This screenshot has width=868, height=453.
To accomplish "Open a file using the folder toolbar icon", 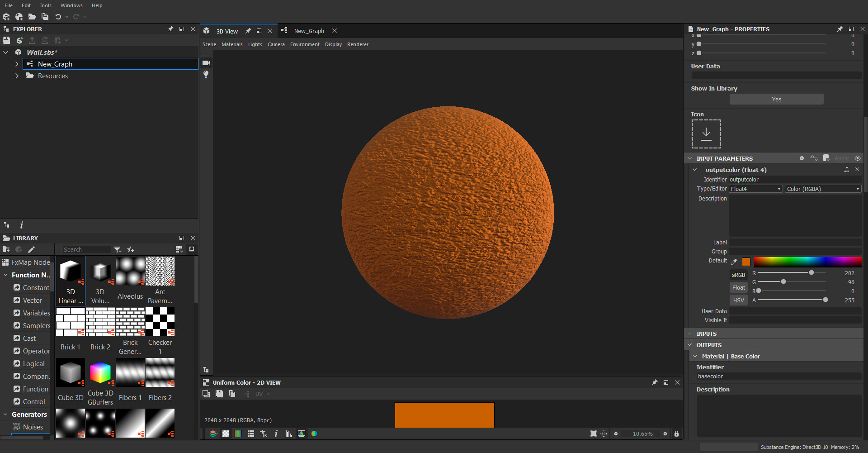I will (x=32, y=17).
